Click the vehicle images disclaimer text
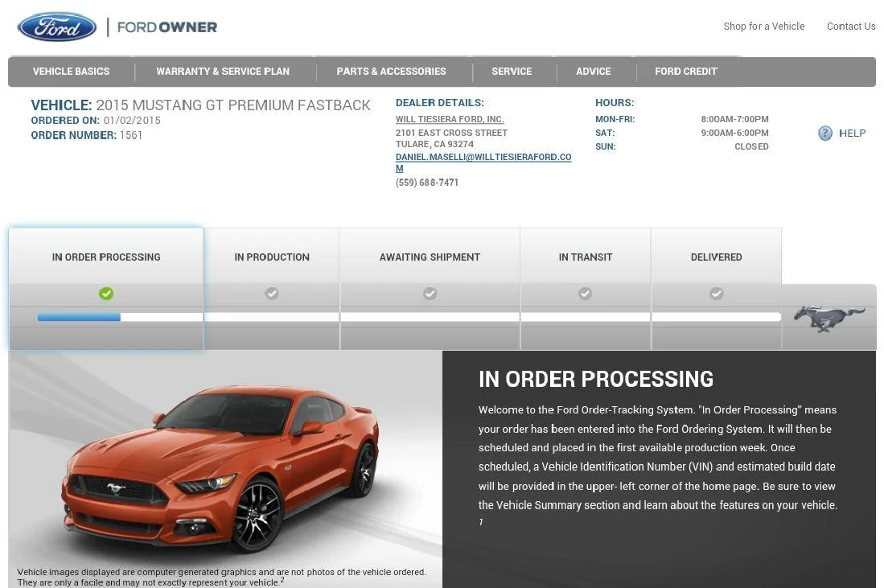Image resolution: width=884 pixels, height=588 pixels. click(221, 578)
